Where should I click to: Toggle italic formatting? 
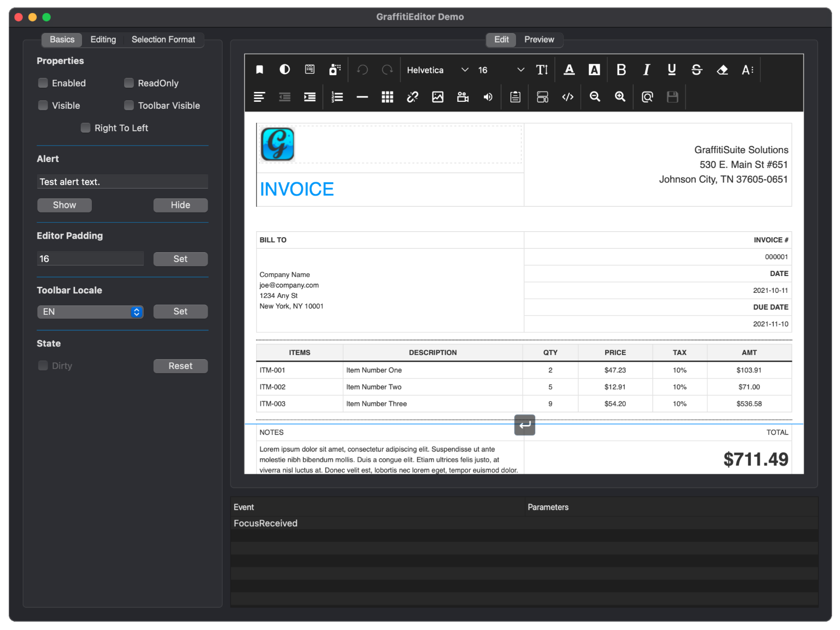[x=646, y=70]
